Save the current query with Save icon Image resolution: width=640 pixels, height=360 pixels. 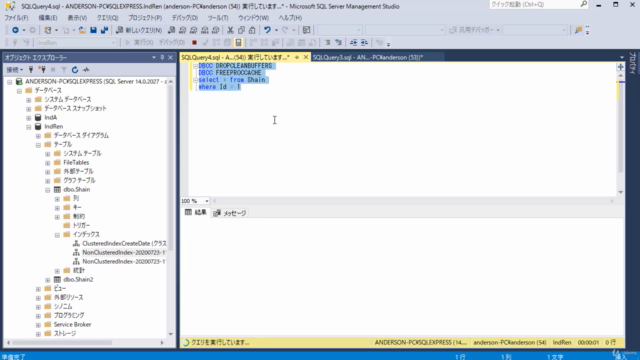point(93,30)
